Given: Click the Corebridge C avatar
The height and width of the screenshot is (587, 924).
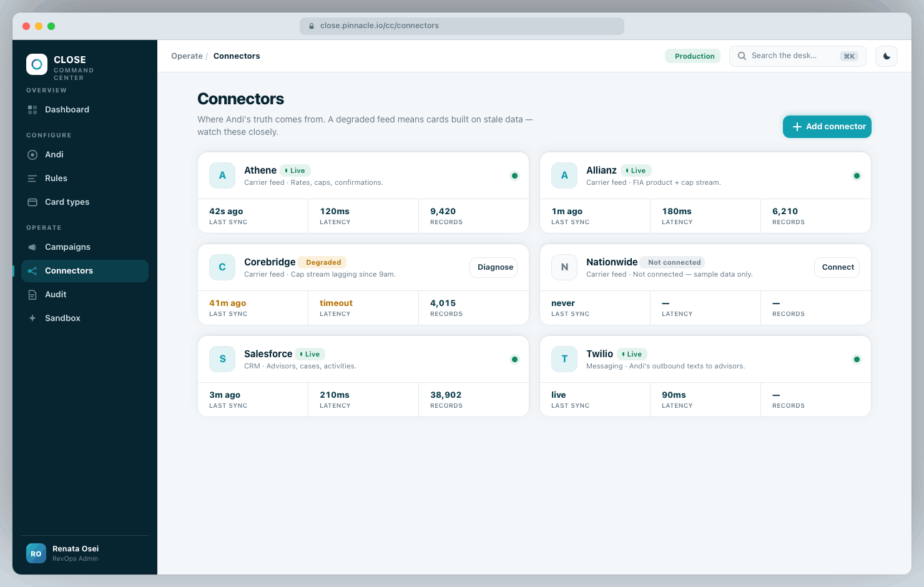Looking at the screenshot, I should 222,267.
